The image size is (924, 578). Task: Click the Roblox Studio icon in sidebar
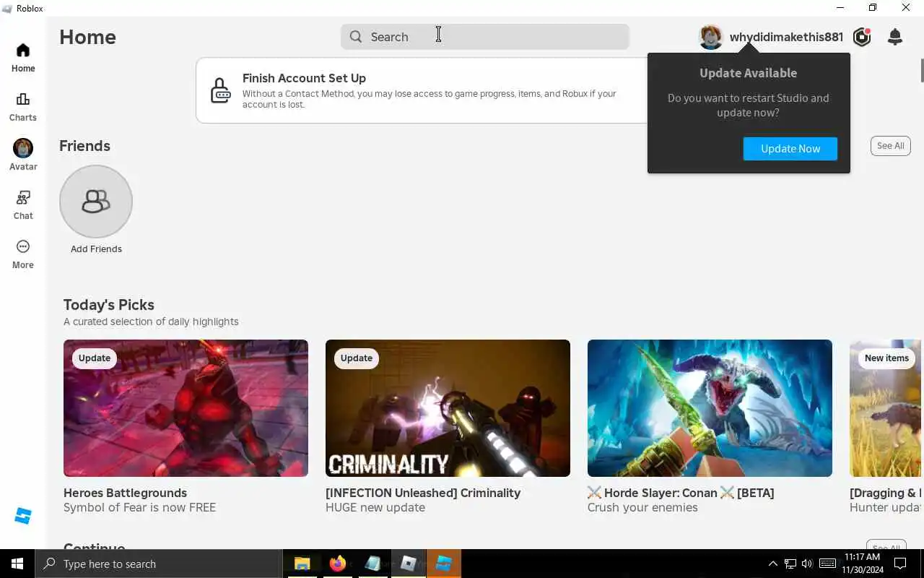(x=23, y=516)
